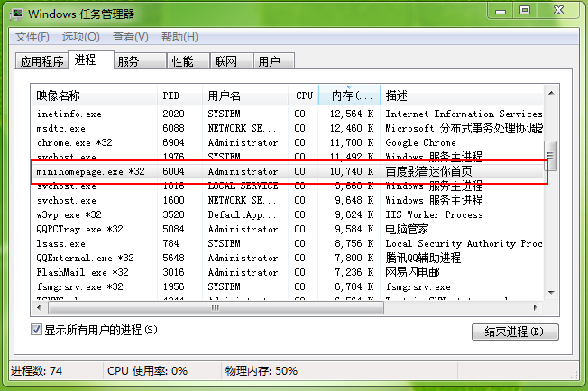588x391 pixels.
Task: Select minihomepage.exe *32 process
Action: pos(288,171)
